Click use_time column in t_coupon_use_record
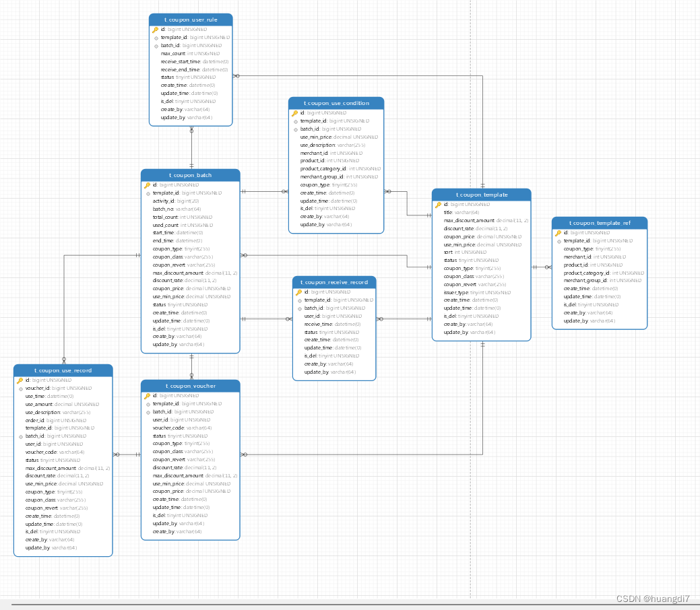 click(x=49, y=397)
